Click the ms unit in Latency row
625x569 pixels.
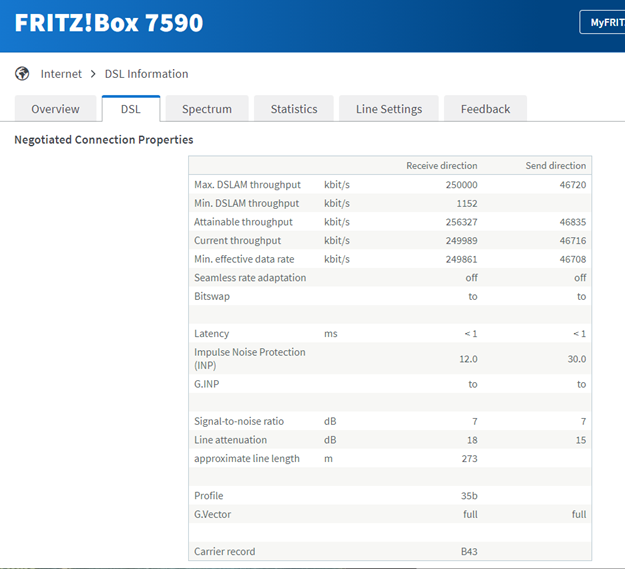tap(330, 334)
